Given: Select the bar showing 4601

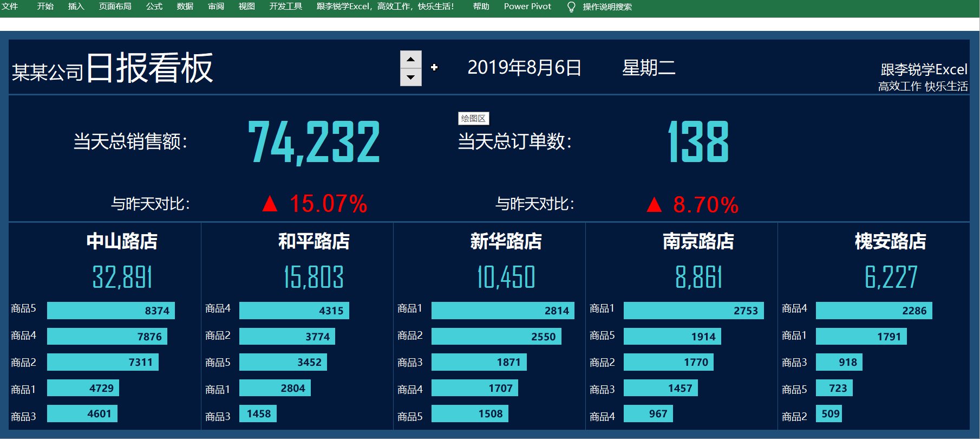Looking at the screenshot, I should 82,414.
